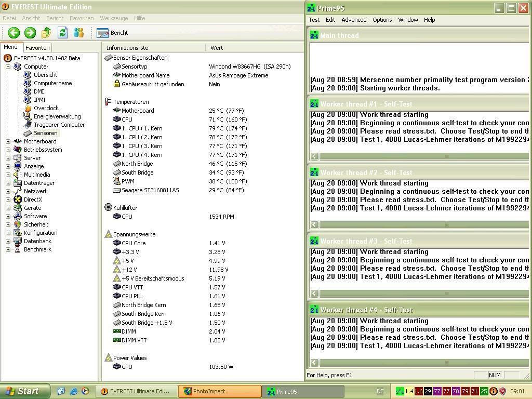Click the Geräte tree icon
Screen dimensions: 532x399
coord(18,208)
